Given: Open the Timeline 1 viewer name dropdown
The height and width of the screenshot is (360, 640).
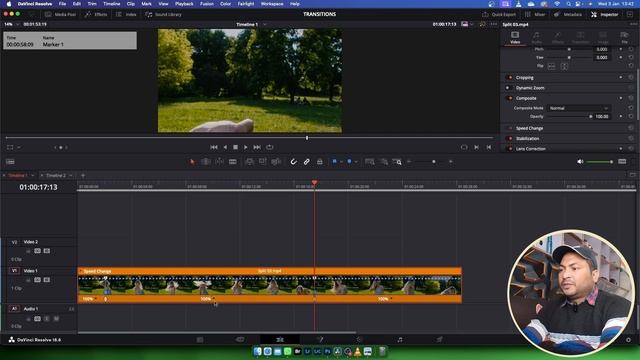Looking at the screenshot, I should tap(264, 24).
